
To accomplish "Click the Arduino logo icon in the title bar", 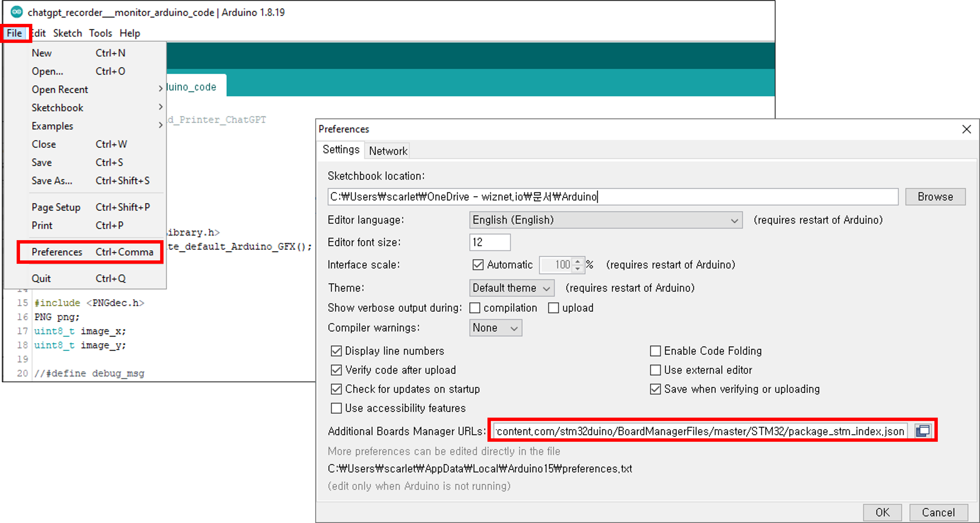I will coord(16,12).
